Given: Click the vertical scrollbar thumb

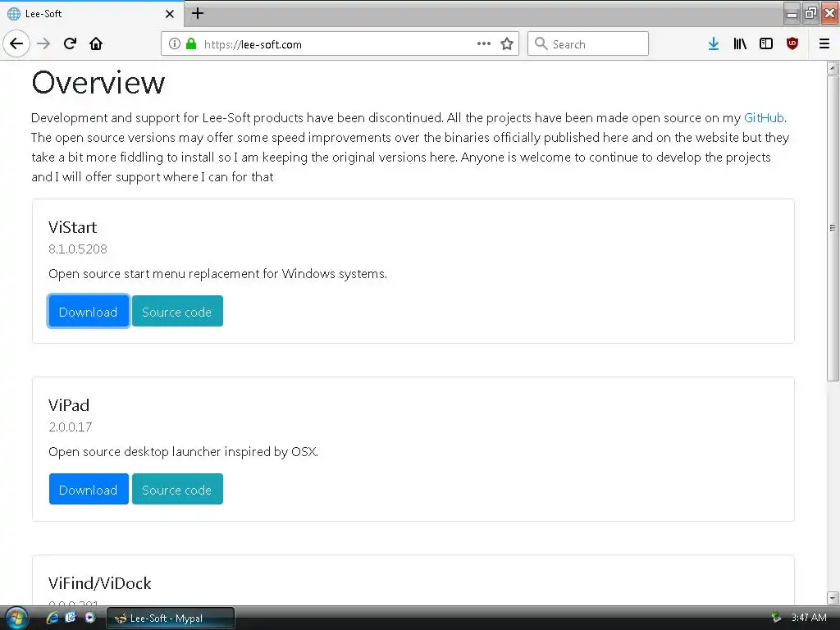Looking at the screenshot, I should tap(833, 228).
